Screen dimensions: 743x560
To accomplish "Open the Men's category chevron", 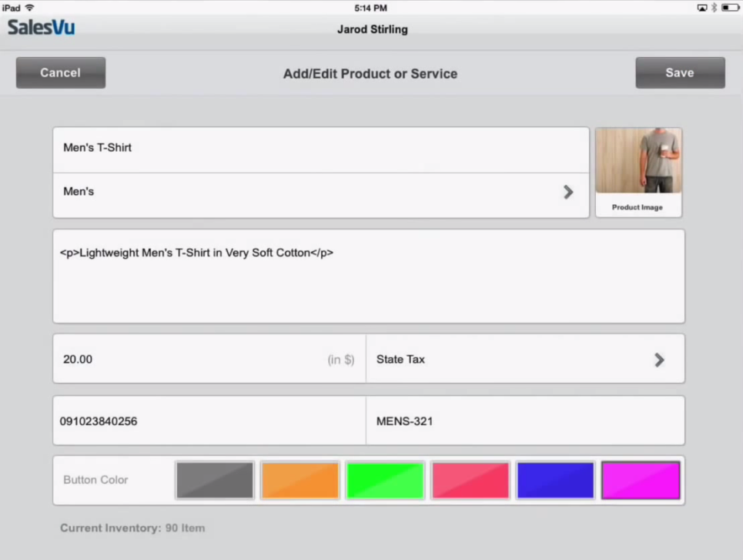I will coord(568,192).
